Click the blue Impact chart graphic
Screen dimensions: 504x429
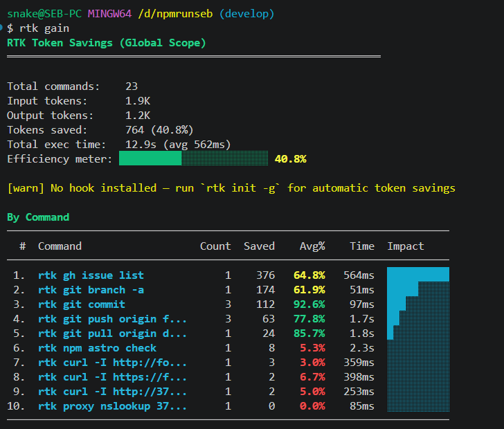click(418, 339)
